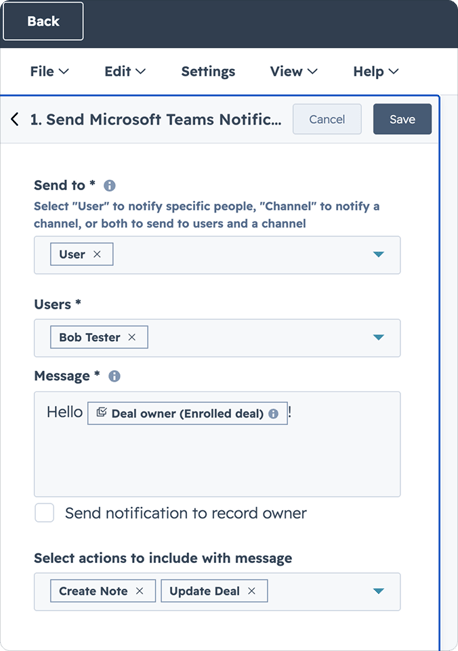The width and height of the screenshot is (458, 651).
Task: Remove the Create Note action tag
Action: tap(140, 591)
